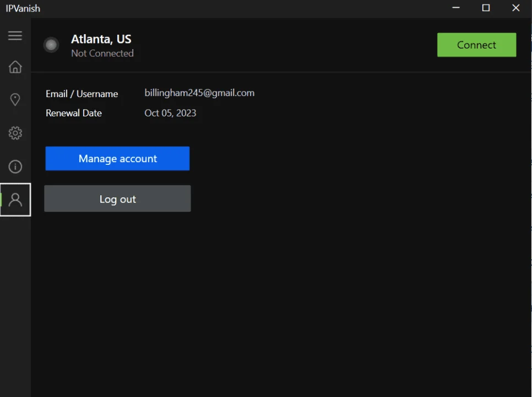Click the Email / Username label
The image size is (532, 397).
(x=82, y=94)
